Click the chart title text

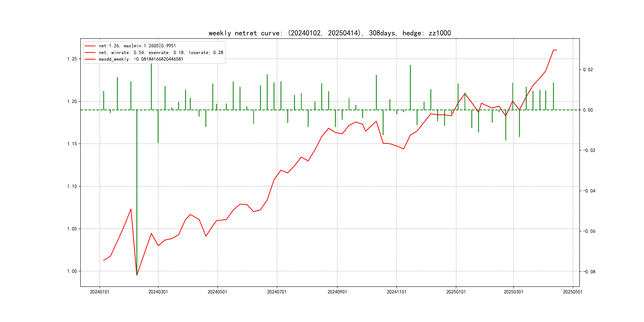330,33
